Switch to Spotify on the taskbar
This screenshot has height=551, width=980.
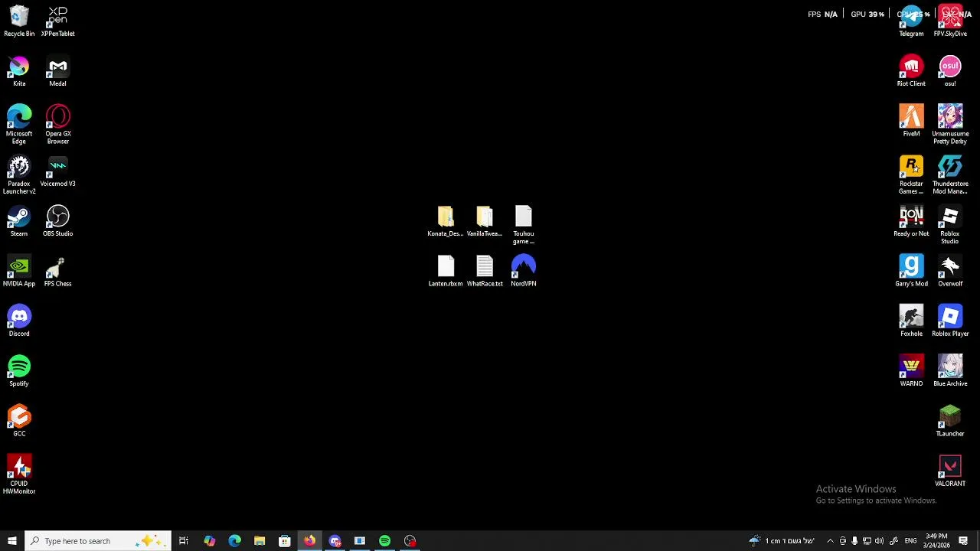tap(385, 541)
